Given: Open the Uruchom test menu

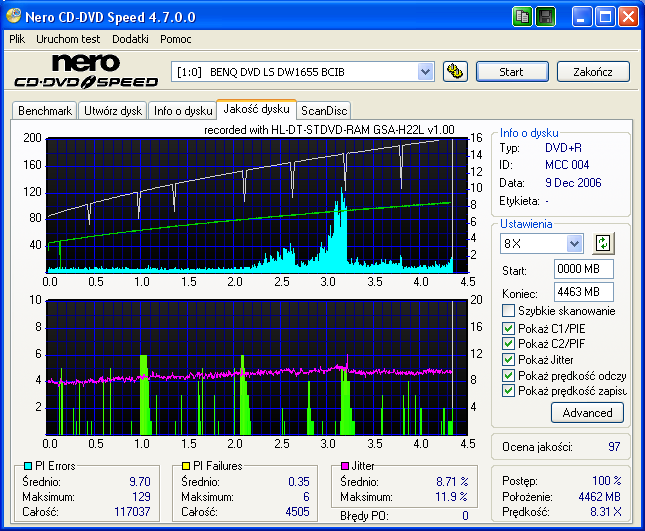Looking at the screenshot, I should click(x=68, y=39).
